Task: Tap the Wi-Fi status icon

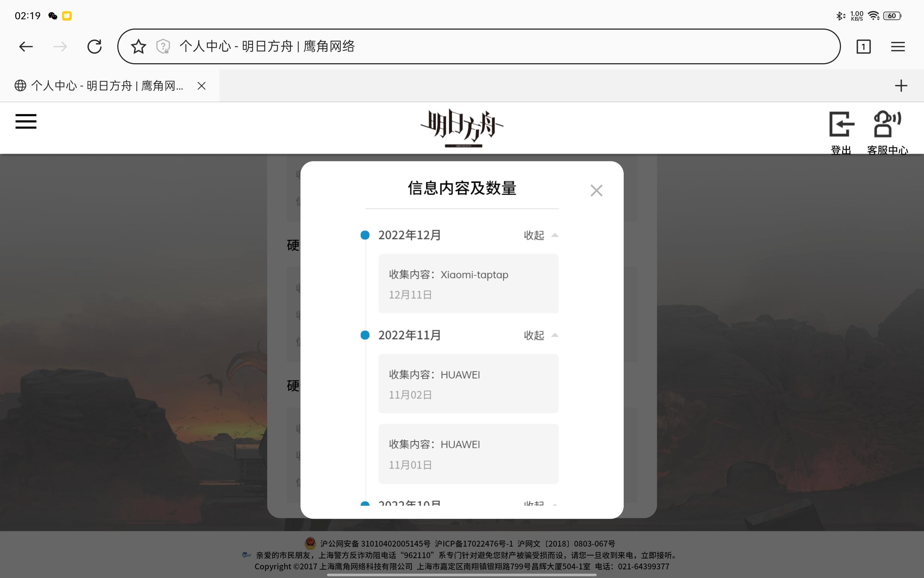Action: [873, 16]
